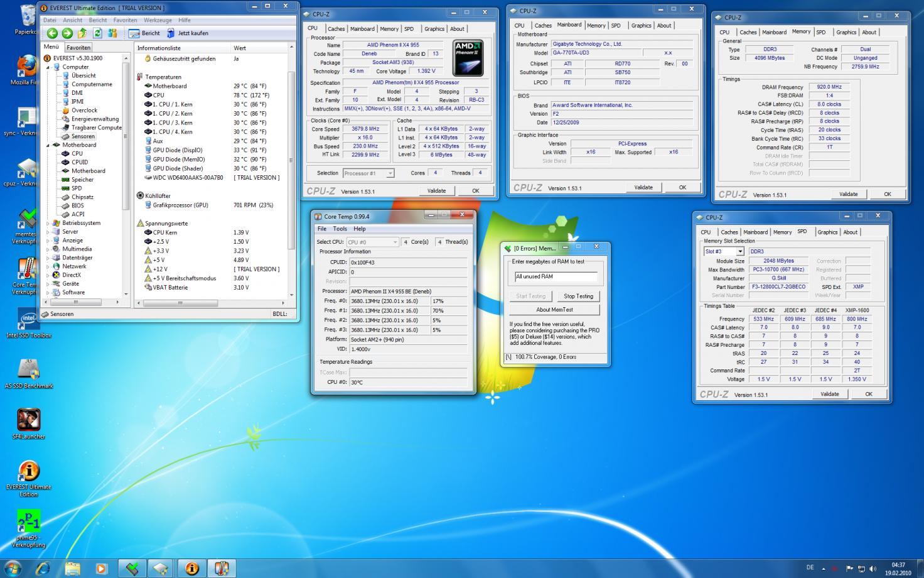Open the Werkzeuge menu in EVEREST
924x578 pixels.
pos(158,20)
